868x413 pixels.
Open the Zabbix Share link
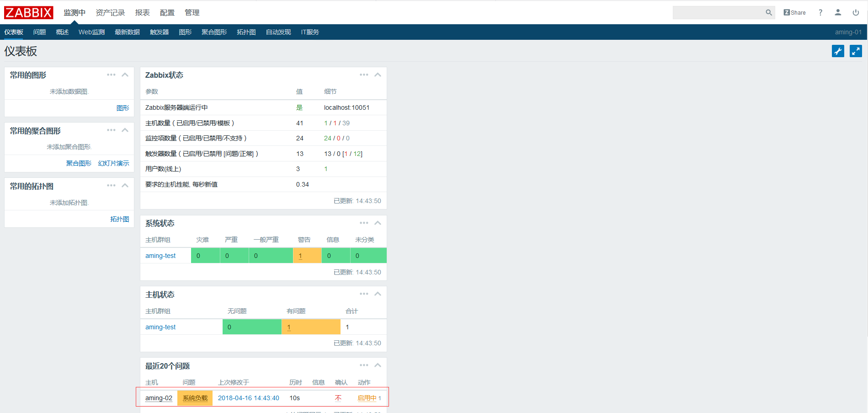point(794,12)
